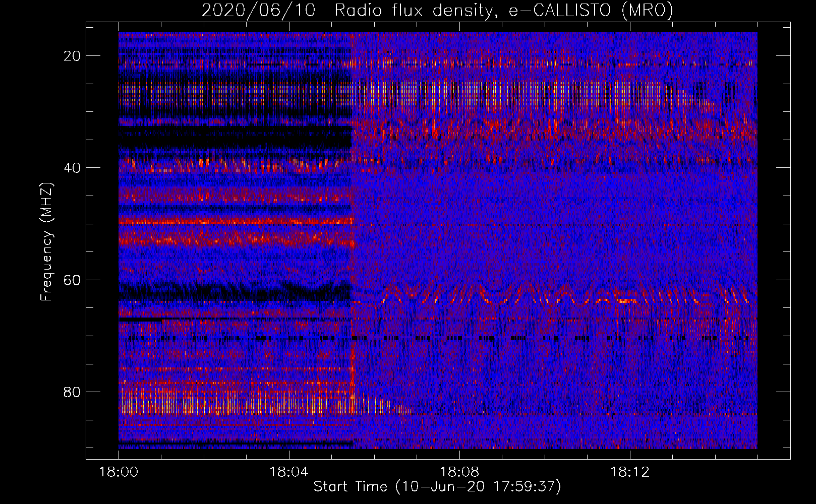Select the 'Frequency (MHZ)' axis label
This screenshot has height=504, width=816.
(x=46, y=242)
